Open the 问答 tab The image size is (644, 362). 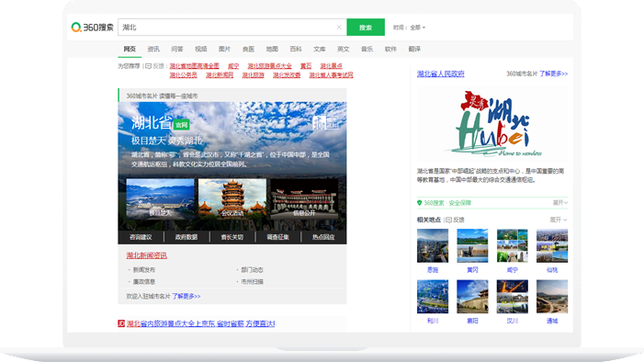click(177, 49)
